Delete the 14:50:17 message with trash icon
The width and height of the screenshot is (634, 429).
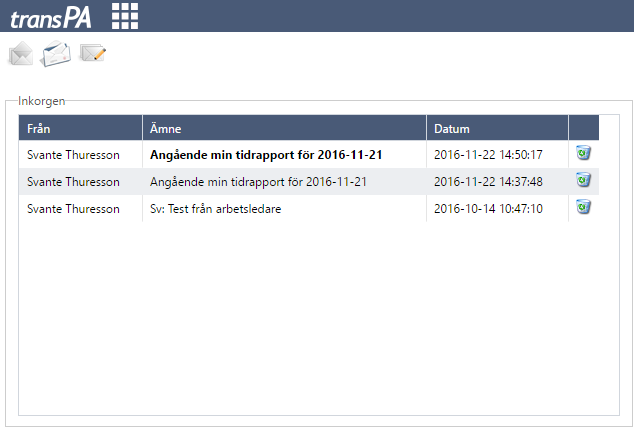(x=583, y=153)
